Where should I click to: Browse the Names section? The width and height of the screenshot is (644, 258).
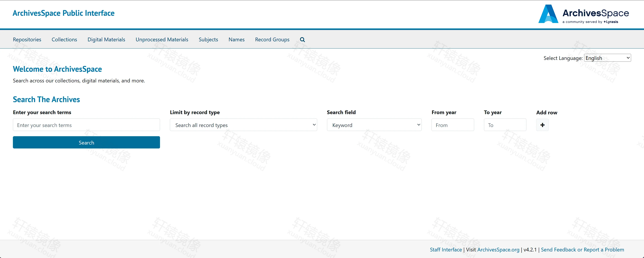coord(237,40)
